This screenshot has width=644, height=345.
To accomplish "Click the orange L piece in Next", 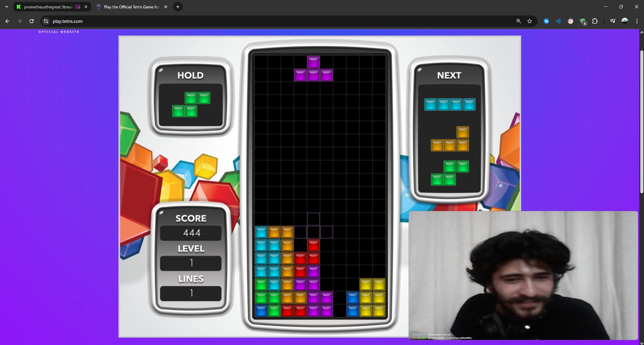I will pos(450,139).
